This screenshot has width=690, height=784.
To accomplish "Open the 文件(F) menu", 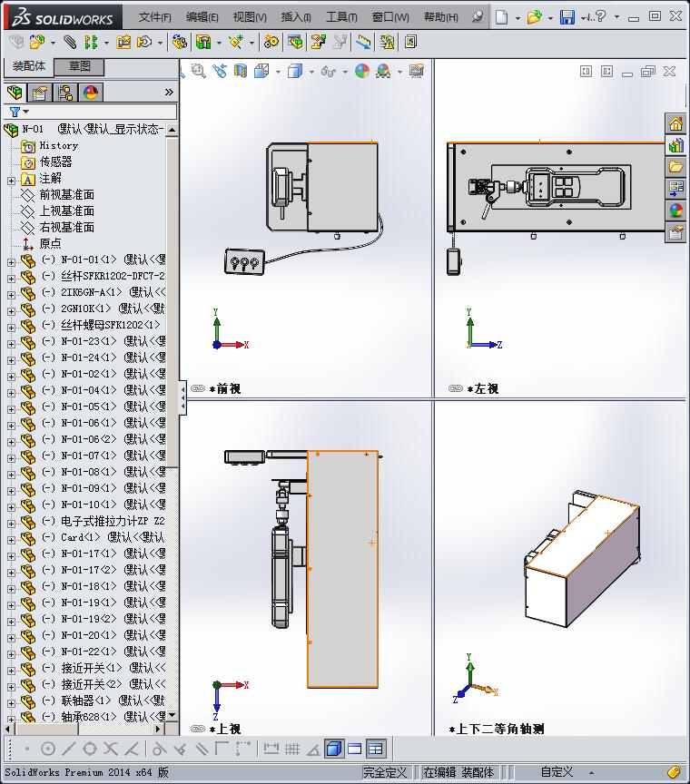I will (x=154, y=17).
